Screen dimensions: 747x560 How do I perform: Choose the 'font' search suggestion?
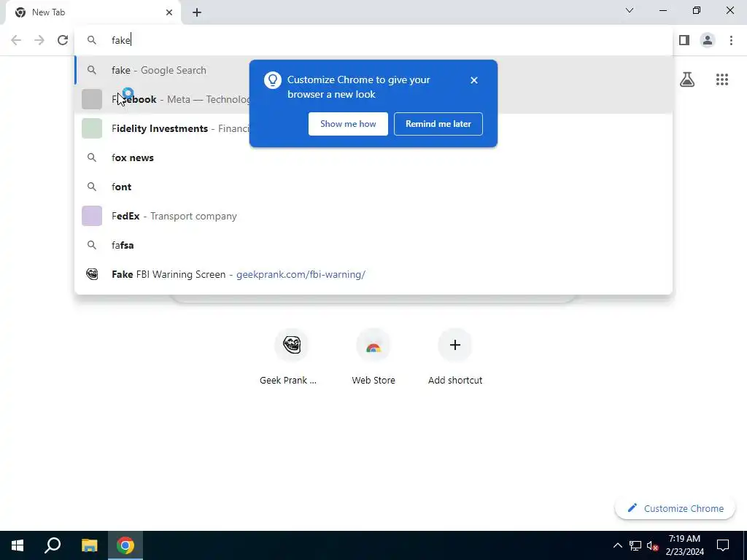click(x=373, y=187)
